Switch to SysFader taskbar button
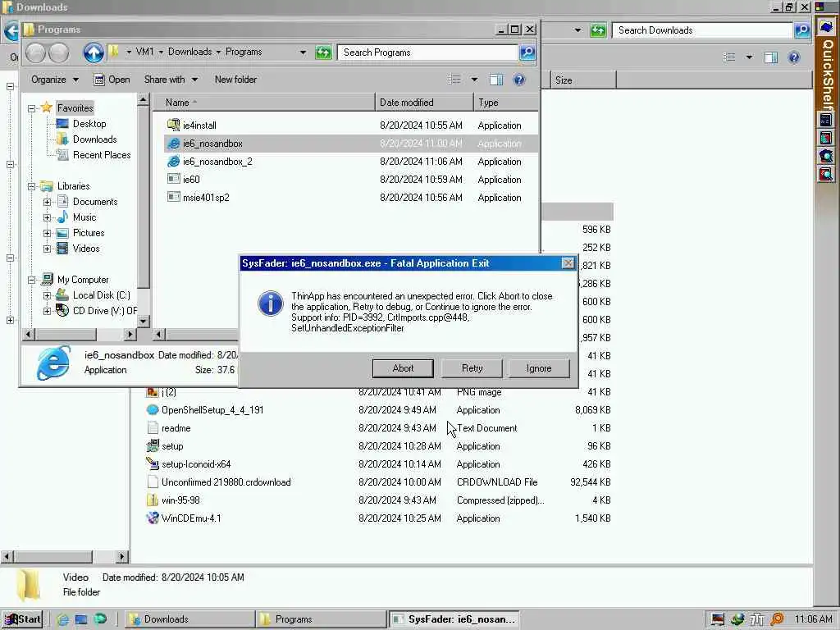The width and height of the screenshot is (840, 630). pos(453,619)
